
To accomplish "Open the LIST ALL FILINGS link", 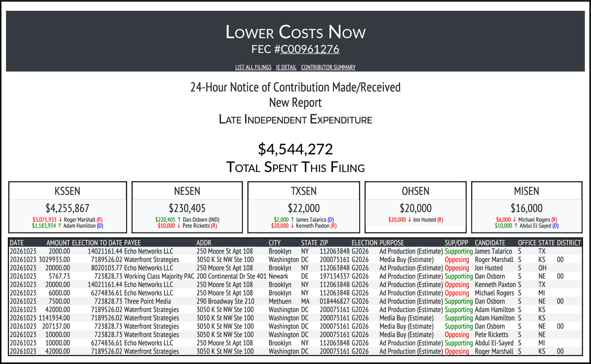I will [253, 67].
